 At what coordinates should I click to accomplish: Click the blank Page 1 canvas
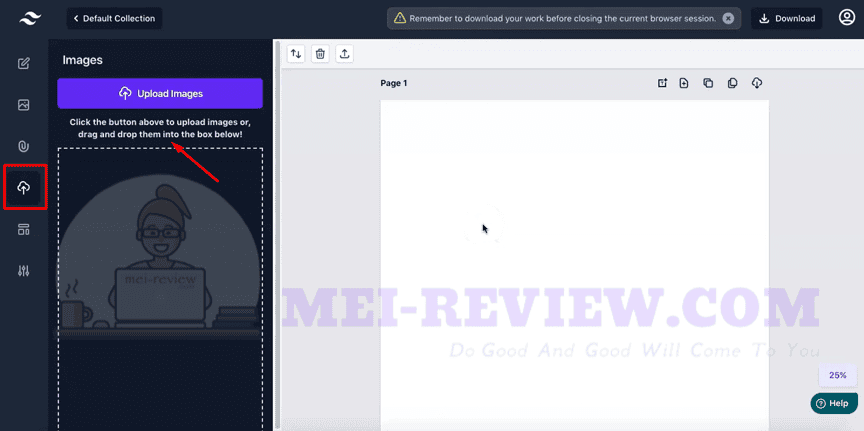tap(574, 265)
